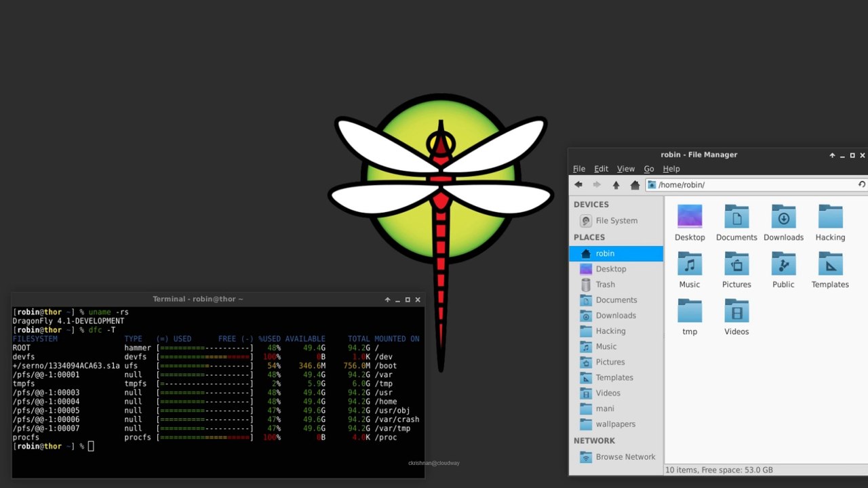Screen dimensions: 868x488
Task: Open the Desktop folder icon in main pane
Action: coord(690,217)
